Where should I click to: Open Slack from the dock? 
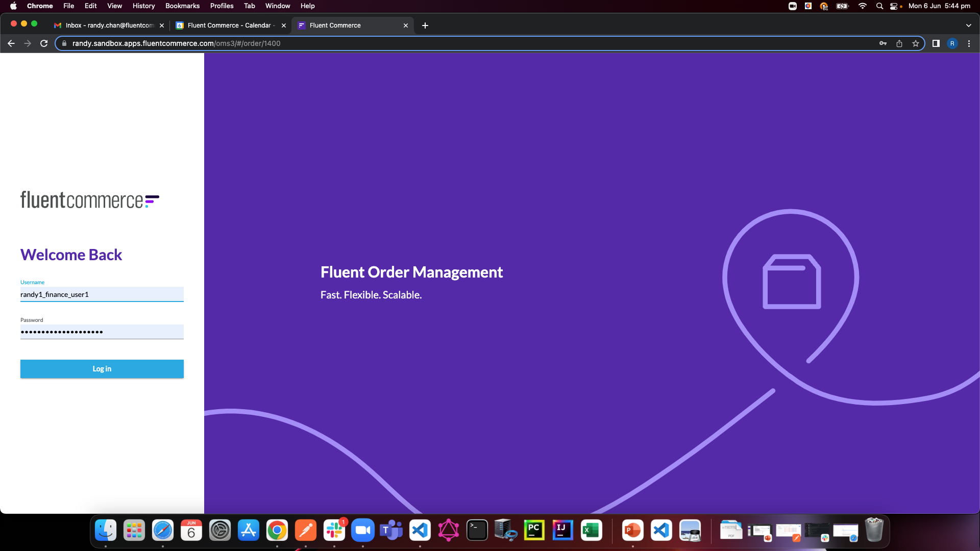[x=334, y=531]
